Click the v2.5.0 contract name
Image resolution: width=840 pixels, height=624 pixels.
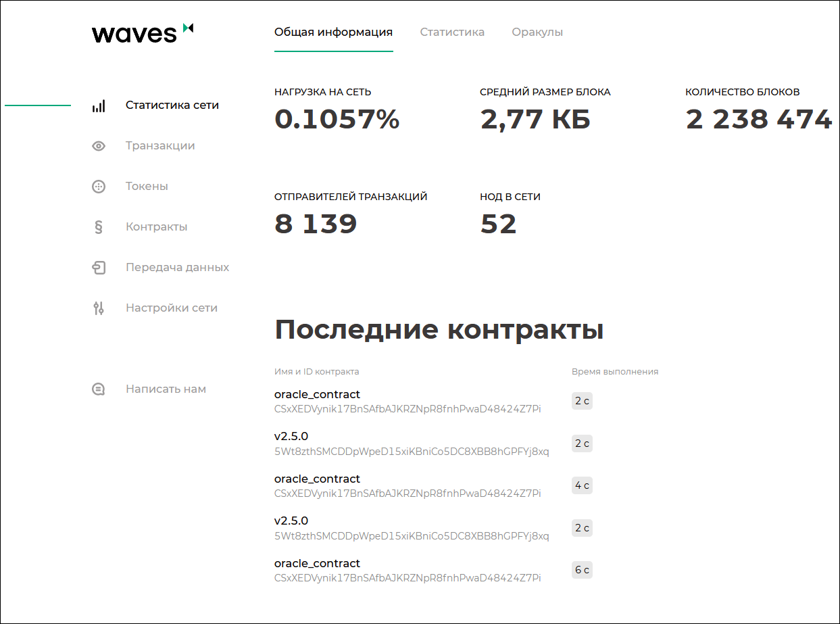click(291, 436)
